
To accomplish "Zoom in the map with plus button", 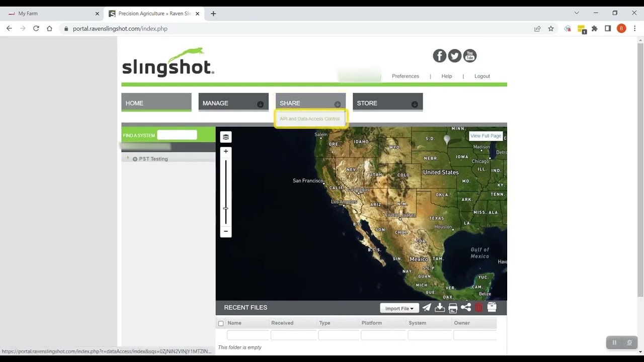I will click(226, 151).
